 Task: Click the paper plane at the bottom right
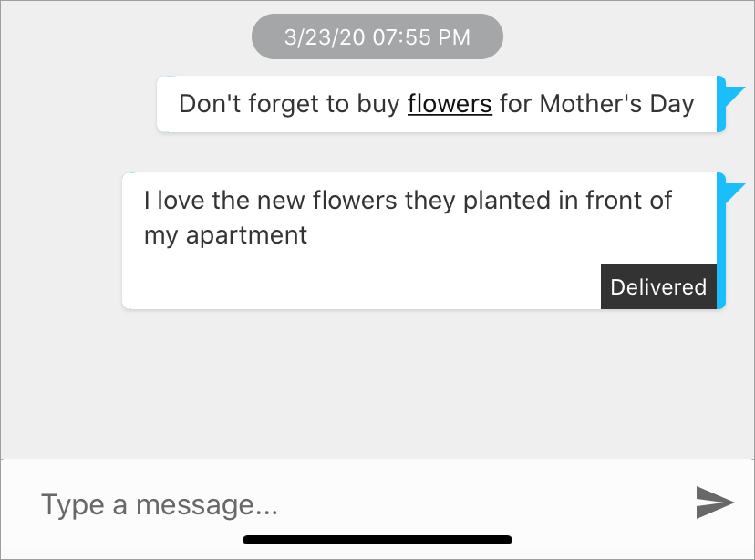click(x=714, y=503)
